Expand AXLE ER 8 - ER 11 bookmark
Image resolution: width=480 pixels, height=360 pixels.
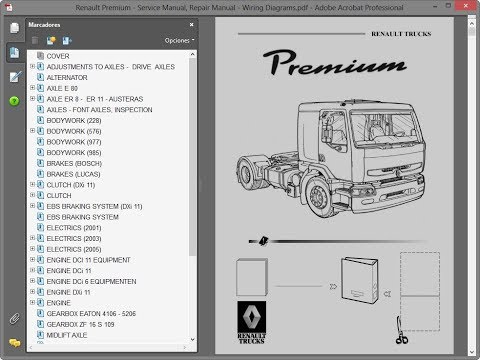click(x=32, y=98)
